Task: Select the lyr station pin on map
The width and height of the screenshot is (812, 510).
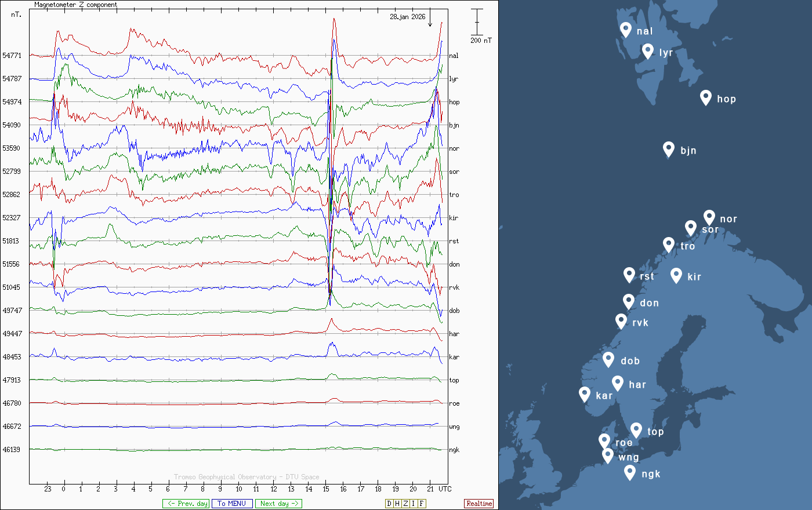Action: coord(648,51)
